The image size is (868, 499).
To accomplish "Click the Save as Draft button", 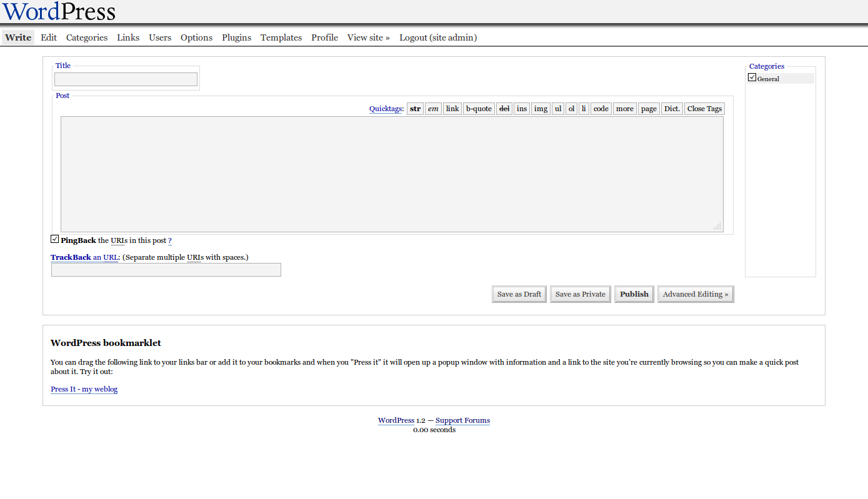I will 519,294.
